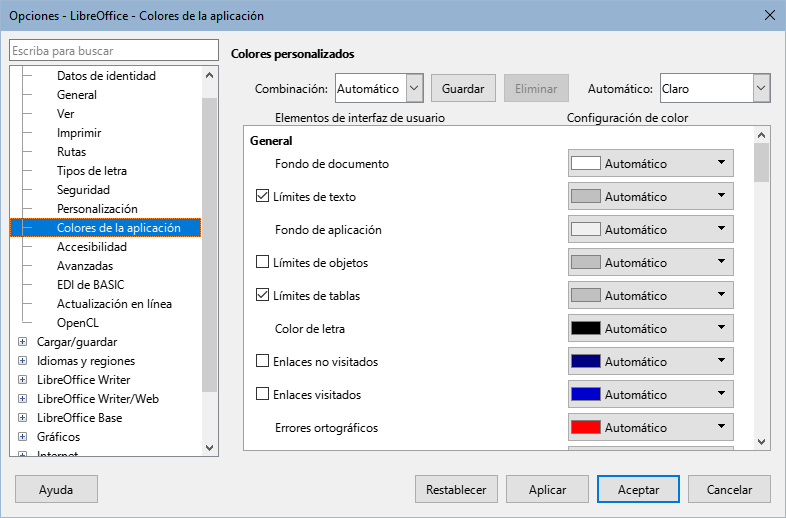Apply changes with the Aplicar button

547,489
